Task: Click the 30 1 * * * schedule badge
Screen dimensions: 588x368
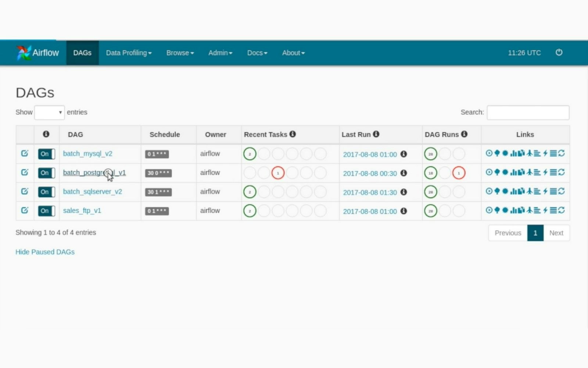Action: coord(158,192)
